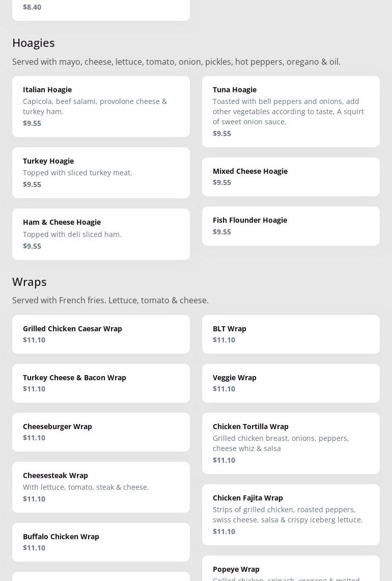Select Ham & Cheese Hoagie

101,234
